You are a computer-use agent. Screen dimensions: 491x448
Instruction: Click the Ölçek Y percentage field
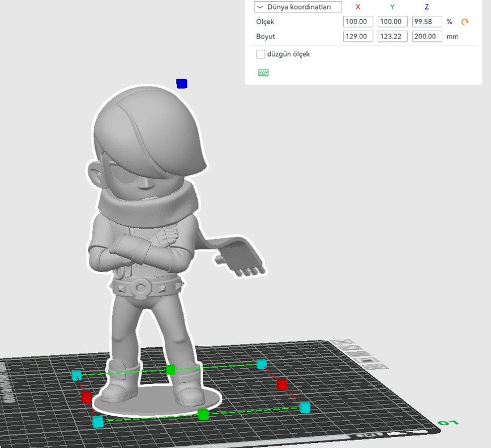coord(392,22)
